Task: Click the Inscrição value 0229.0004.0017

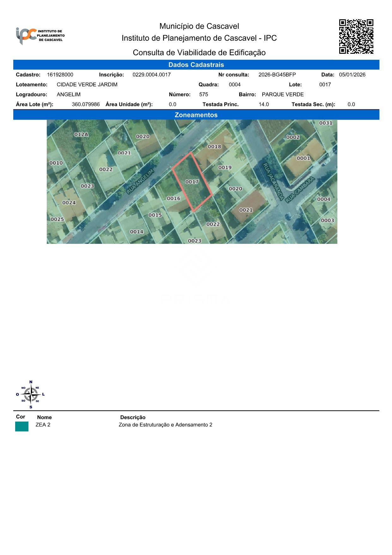Action: [x=152, y=75]
